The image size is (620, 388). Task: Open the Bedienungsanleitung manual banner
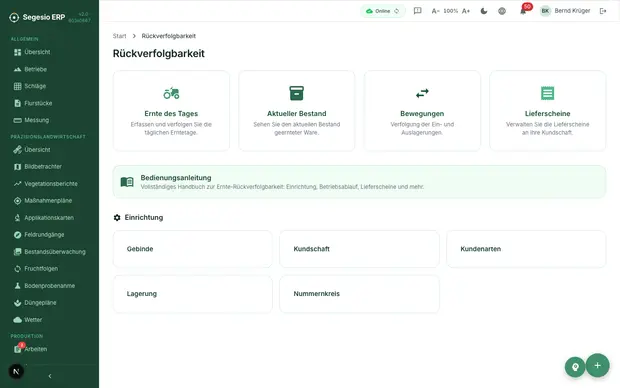[x=359, y=182]
